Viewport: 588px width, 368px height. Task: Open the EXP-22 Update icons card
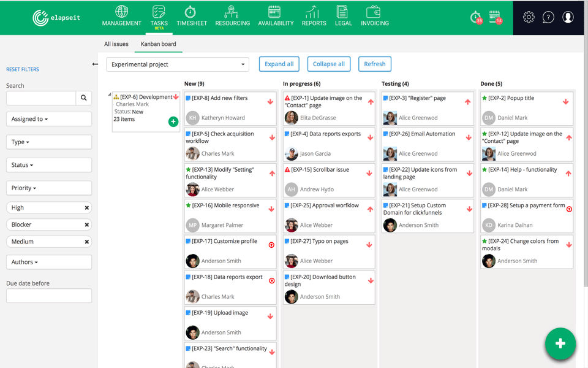428,180
